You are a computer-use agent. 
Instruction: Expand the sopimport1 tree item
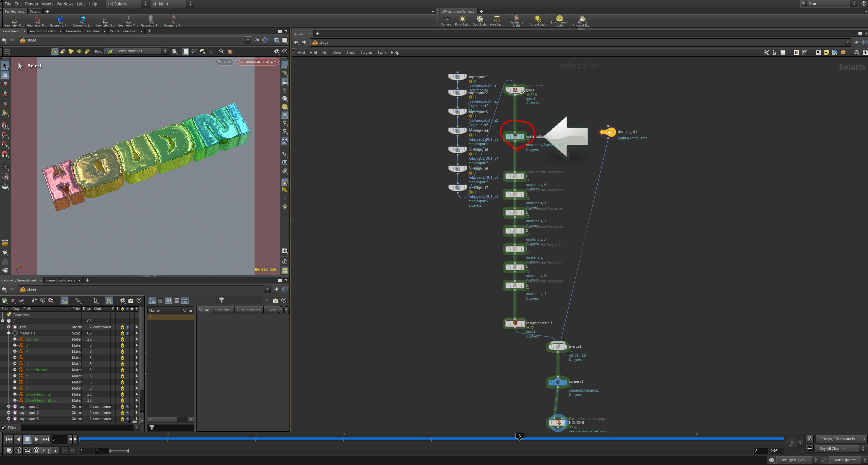click(9, 407)
